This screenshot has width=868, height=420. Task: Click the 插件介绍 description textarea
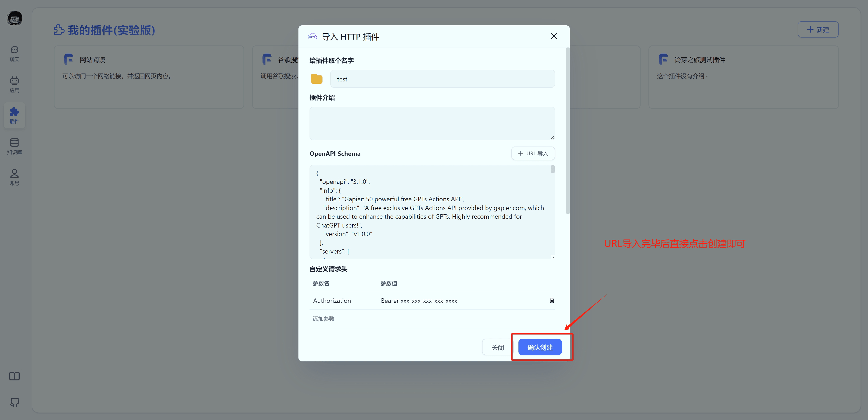click(x=432, y=123)
